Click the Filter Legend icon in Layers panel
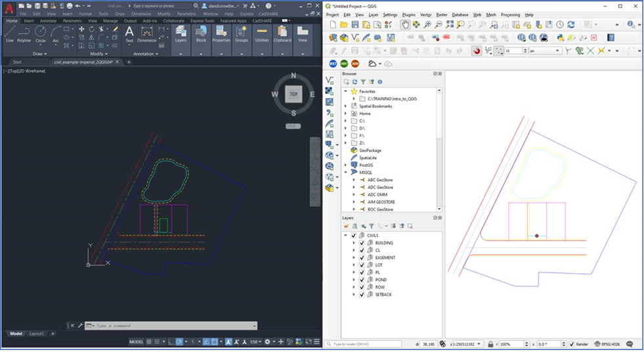This screenshot has width=644, height=352. click(x=372, y=226)
